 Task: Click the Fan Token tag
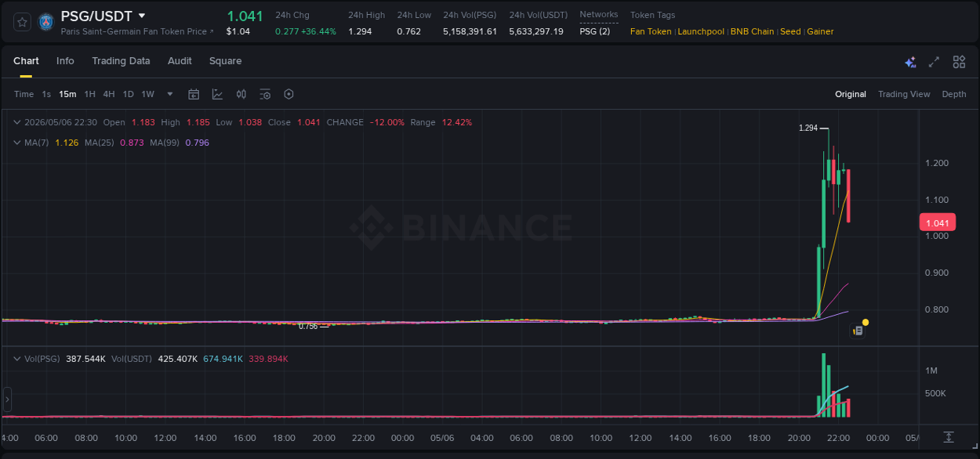[651, 32]
